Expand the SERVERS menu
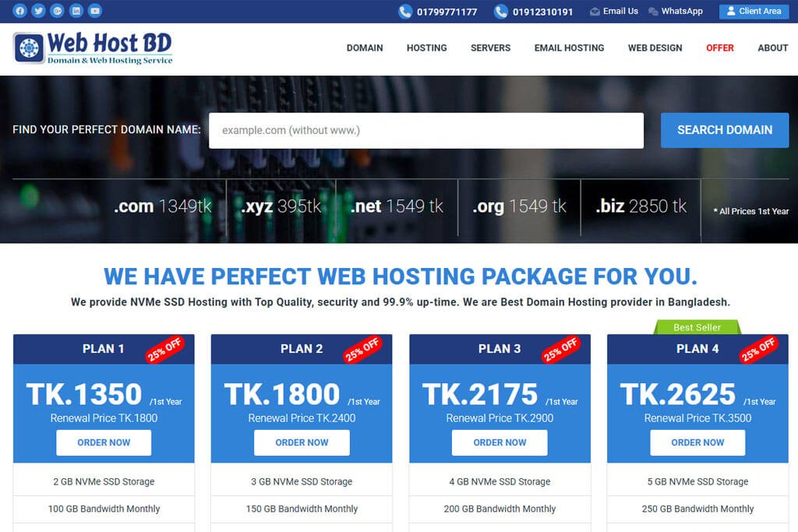The image size is (798, 532). (x=490, y=48)
